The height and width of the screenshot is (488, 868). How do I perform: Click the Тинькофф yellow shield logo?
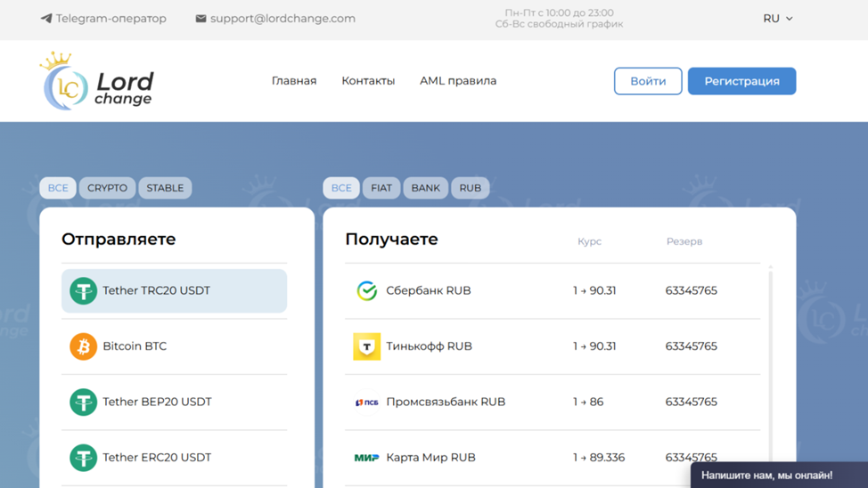[x=366, y=346]
